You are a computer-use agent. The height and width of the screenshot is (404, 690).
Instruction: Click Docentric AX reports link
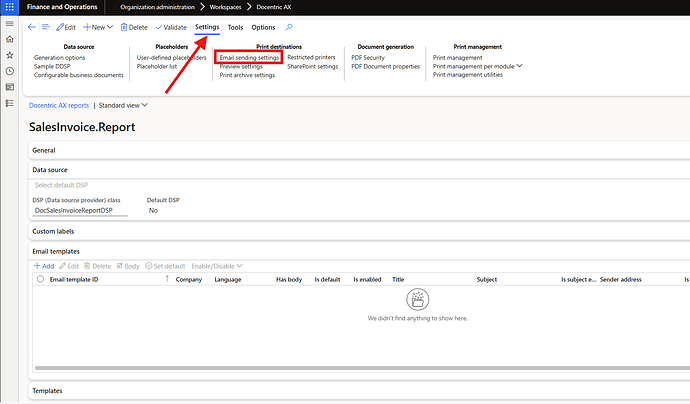point(59,106)
